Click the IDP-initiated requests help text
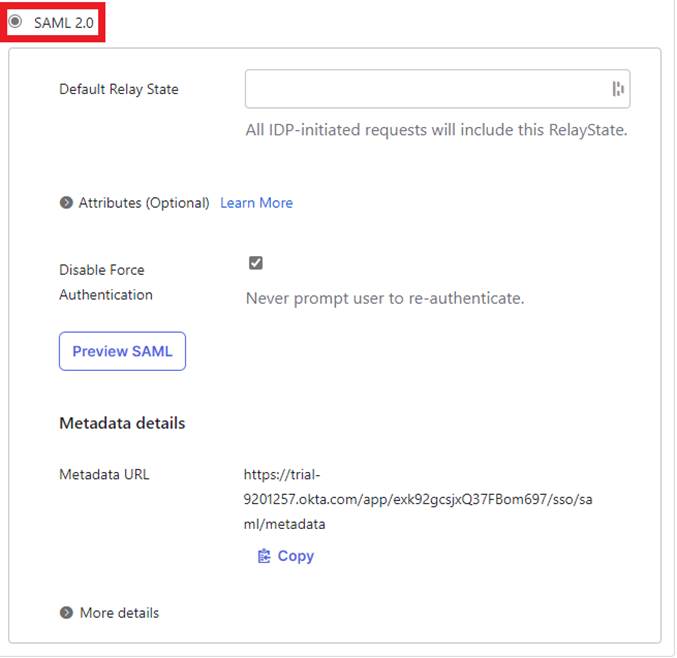The width and height of the screenshot is (677, 658). pos(436,130)
